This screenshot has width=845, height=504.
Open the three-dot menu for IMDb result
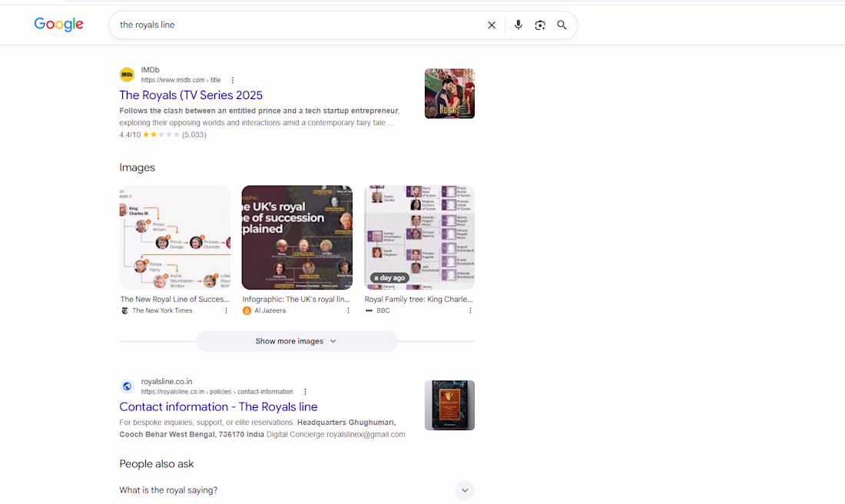[x=233, y=80]
